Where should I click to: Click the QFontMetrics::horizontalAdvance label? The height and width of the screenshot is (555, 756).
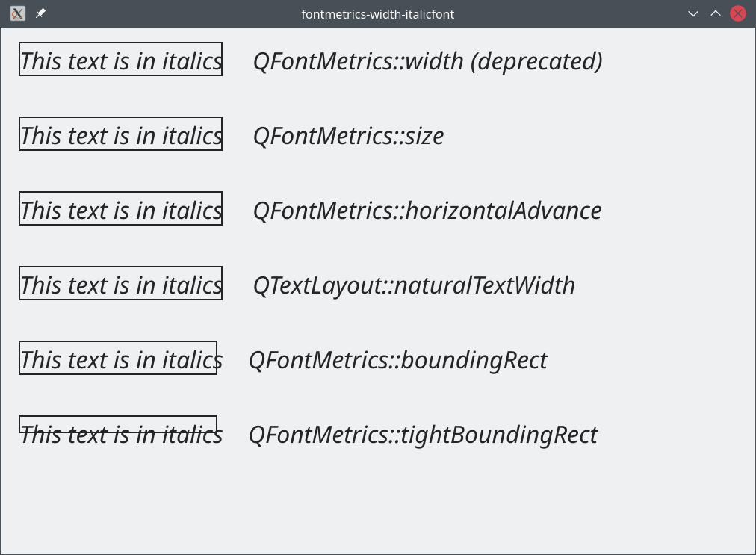pos(427,210)
